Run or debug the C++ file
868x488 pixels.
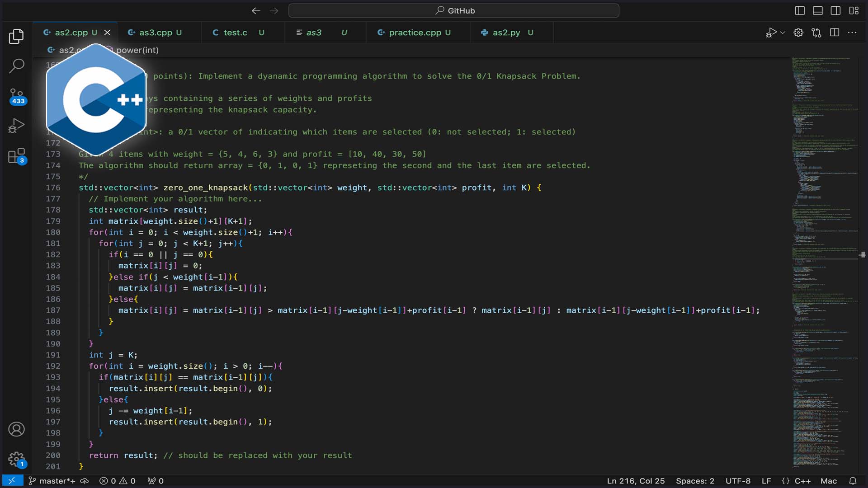(771, 33)
